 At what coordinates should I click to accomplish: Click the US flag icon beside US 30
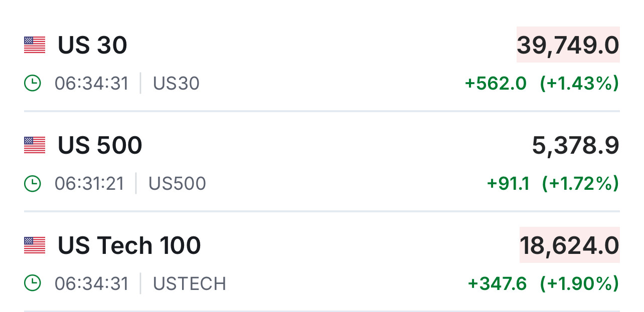[35, 45]
